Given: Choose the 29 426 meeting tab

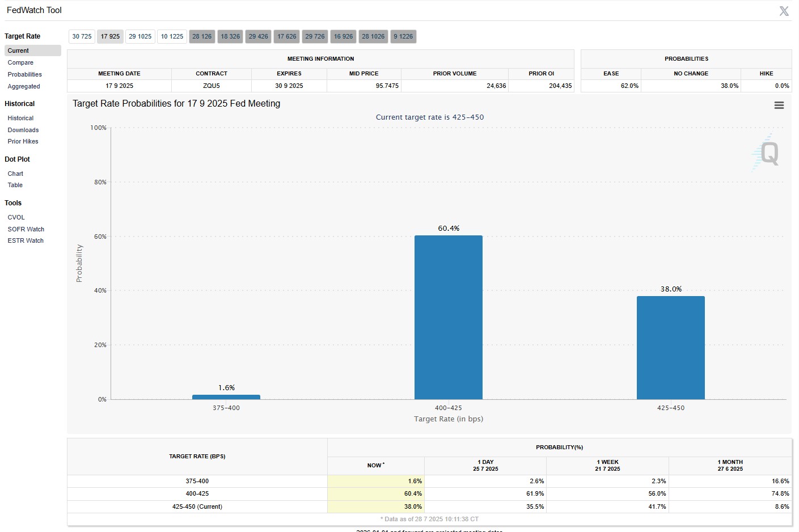Looking at the screenshot, I should point(259,36).
